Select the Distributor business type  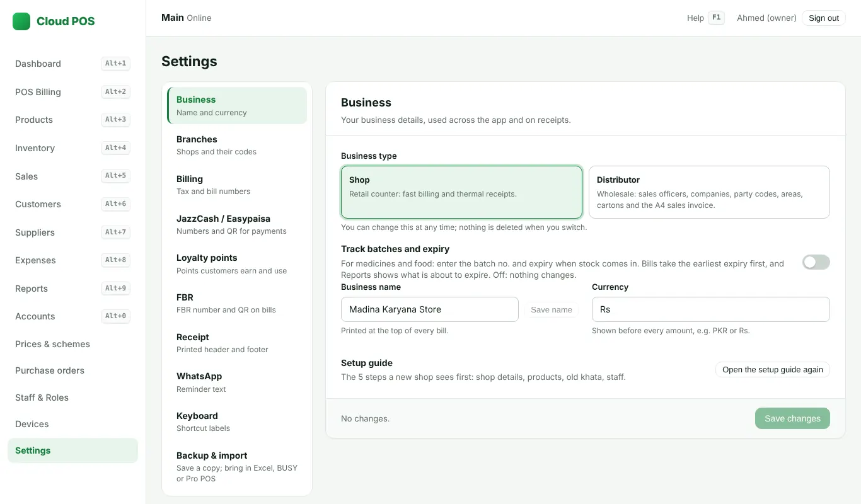pyautogui.click(x=709, y=192)
